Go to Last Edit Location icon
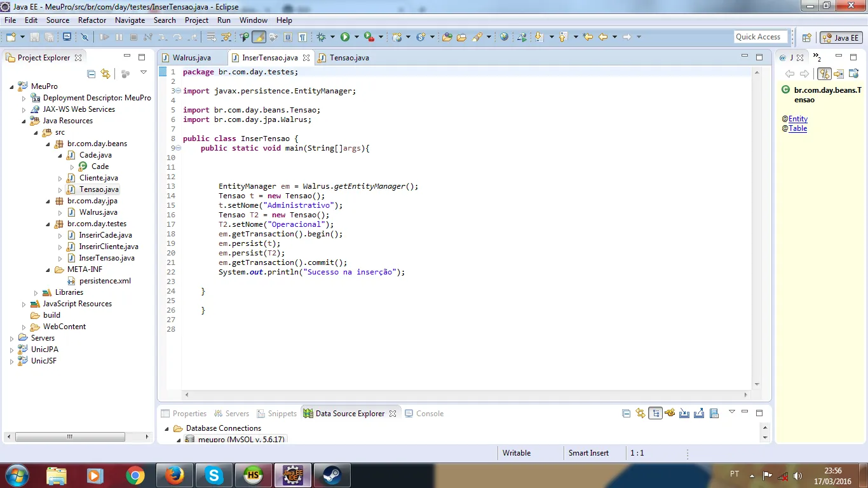Screen dimensions: 868x488 588,37
